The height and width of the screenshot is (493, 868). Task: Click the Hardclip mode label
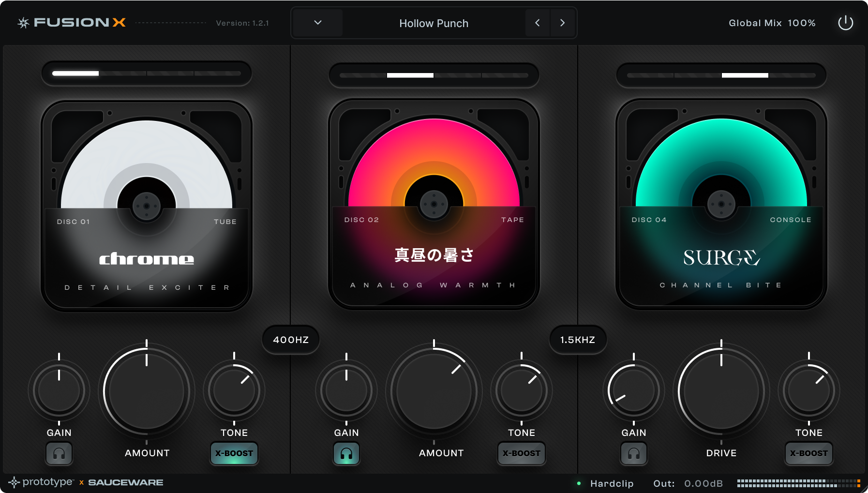coord(612,483)
